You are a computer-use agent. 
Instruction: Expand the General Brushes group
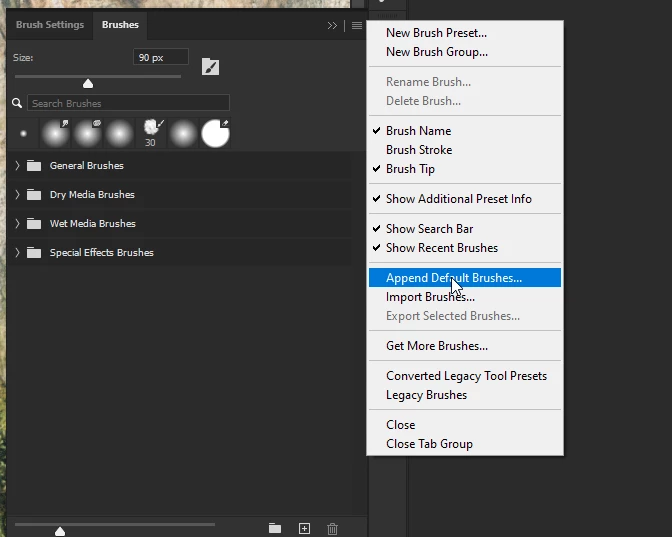(17, 165)
